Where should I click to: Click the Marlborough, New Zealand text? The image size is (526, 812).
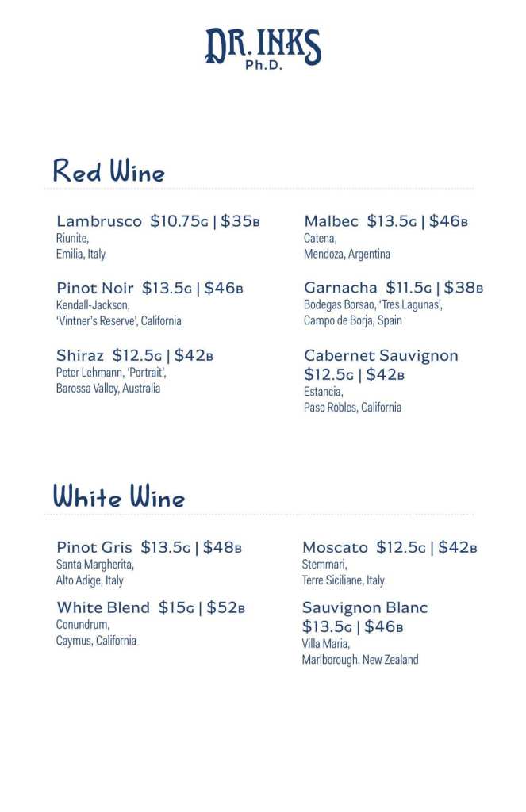360,660
